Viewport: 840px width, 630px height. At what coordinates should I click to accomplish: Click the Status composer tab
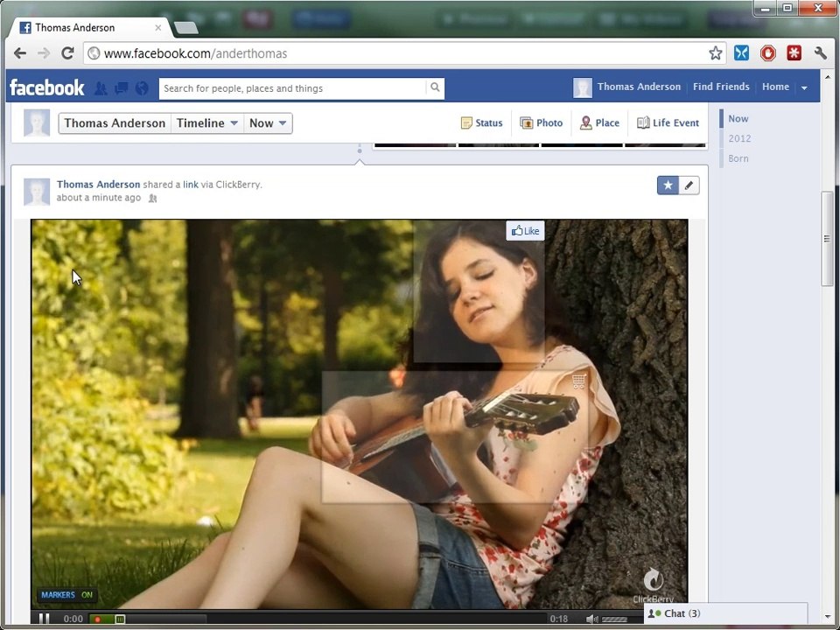tap(481, 122)
